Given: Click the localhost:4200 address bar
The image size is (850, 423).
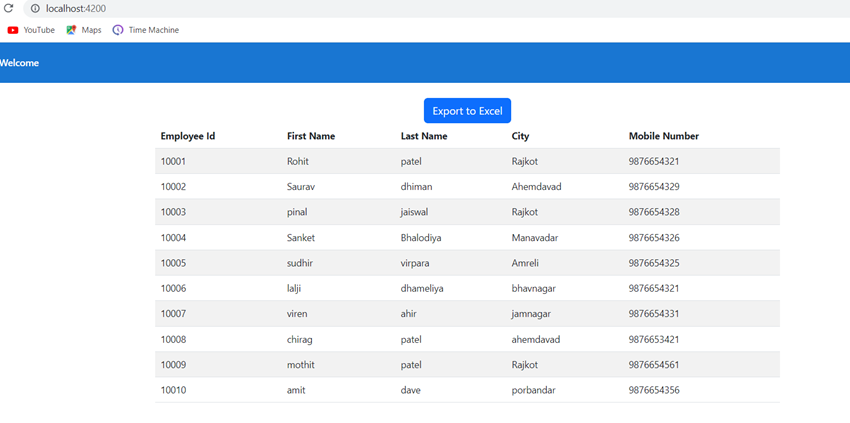Looking at the screenshot, I should [436, 8].
